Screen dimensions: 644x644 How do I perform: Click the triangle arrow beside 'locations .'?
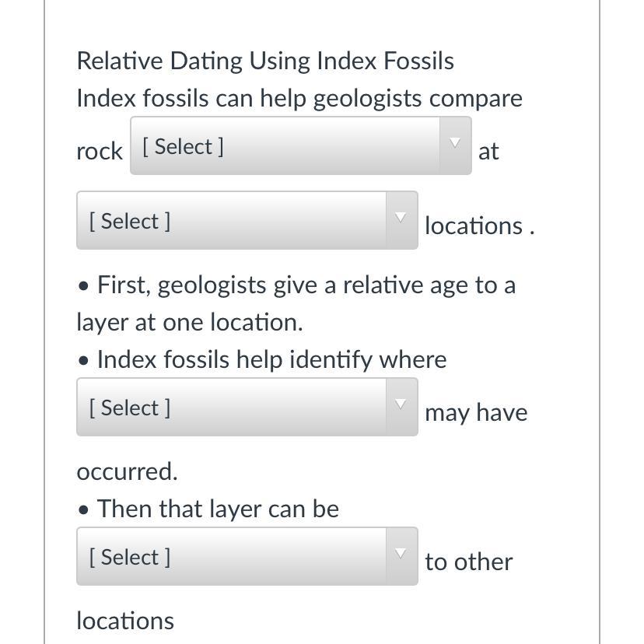coord(401,218)
